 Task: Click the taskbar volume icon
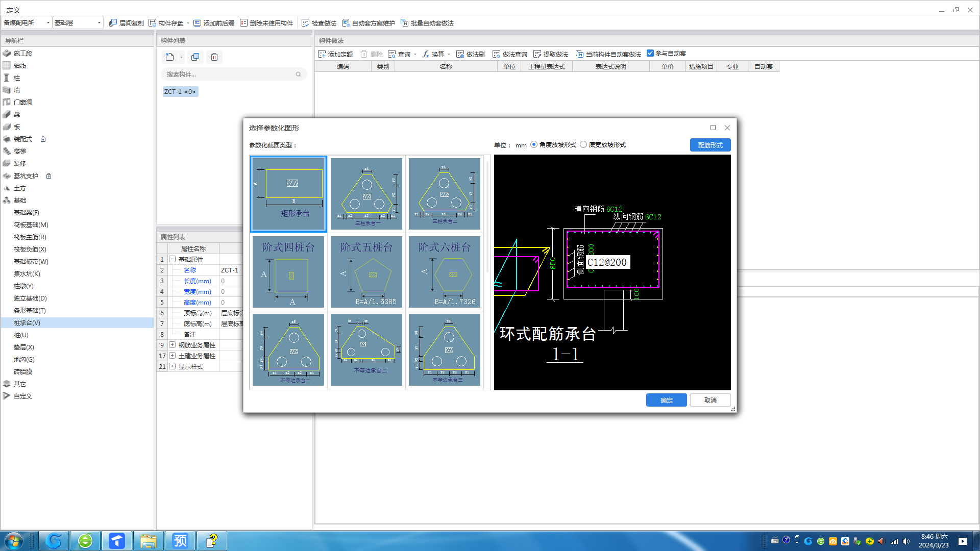(x=906, y=541)
